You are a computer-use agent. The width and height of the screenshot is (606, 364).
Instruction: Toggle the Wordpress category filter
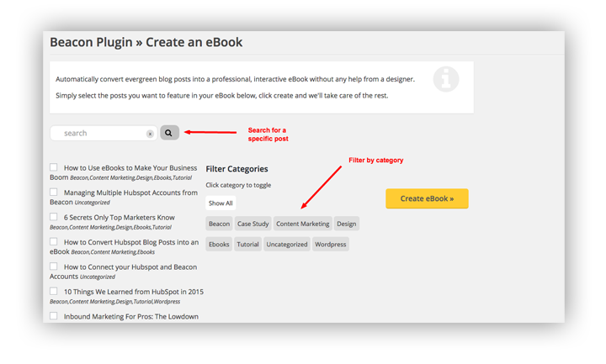click(x=331, y=245)
